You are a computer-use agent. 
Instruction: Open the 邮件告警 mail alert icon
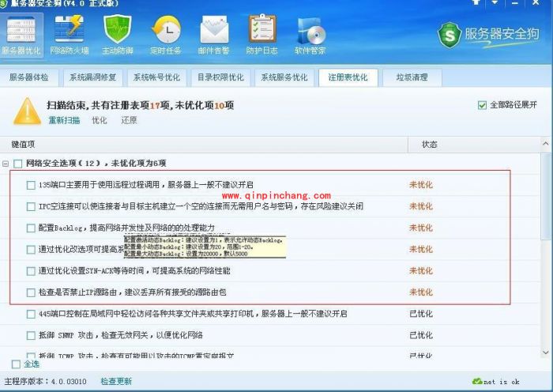[x=214, y=36]
